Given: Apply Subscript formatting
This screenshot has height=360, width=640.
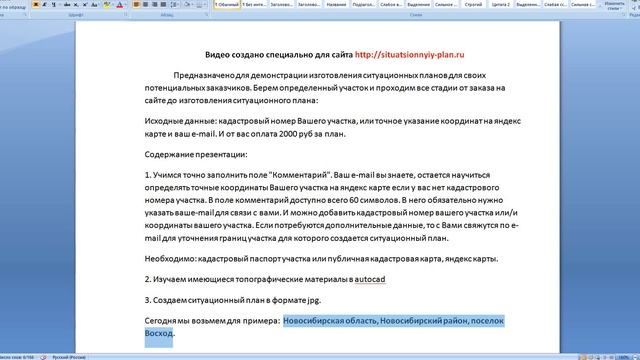Looking at the screenshot, I should [x=76, y=4].
